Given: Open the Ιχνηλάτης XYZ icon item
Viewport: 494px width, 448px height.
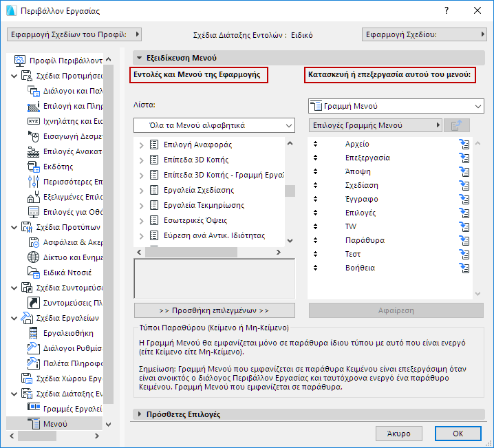Looking at the screenshot, I should [34, 121].
